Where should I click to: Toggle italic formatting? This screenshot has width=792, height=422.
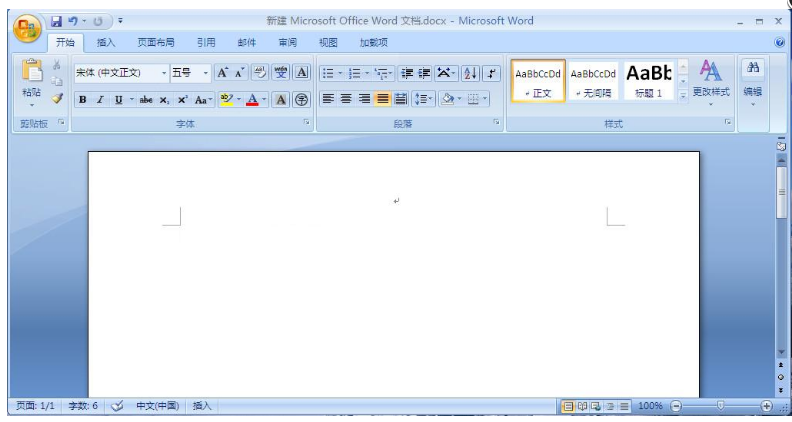100,100
